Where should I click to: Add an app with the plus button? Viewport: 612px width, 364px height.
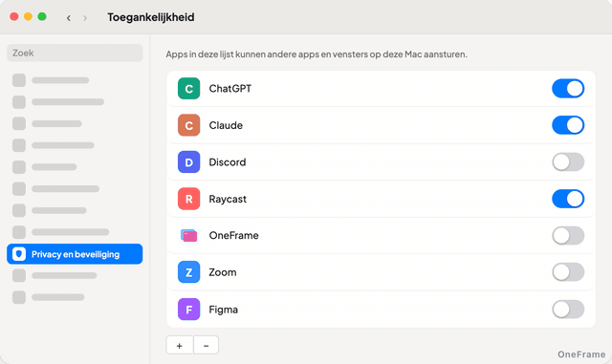179,345
